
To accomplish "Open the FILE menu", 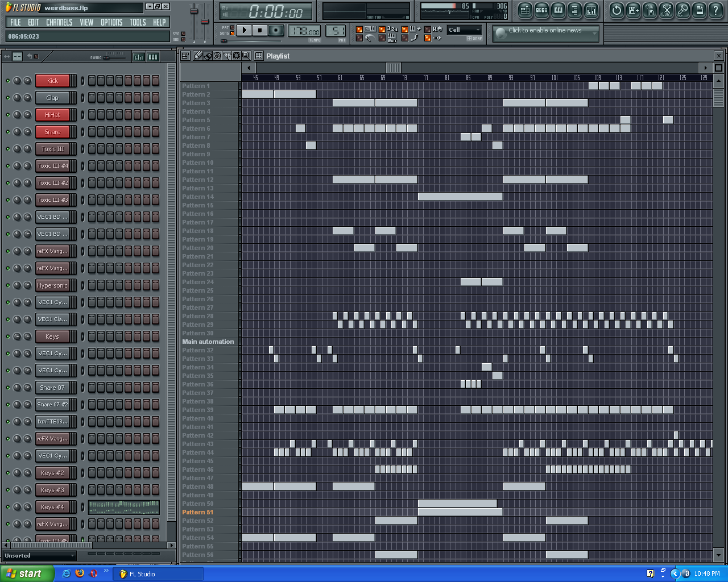I will (15, 22).
